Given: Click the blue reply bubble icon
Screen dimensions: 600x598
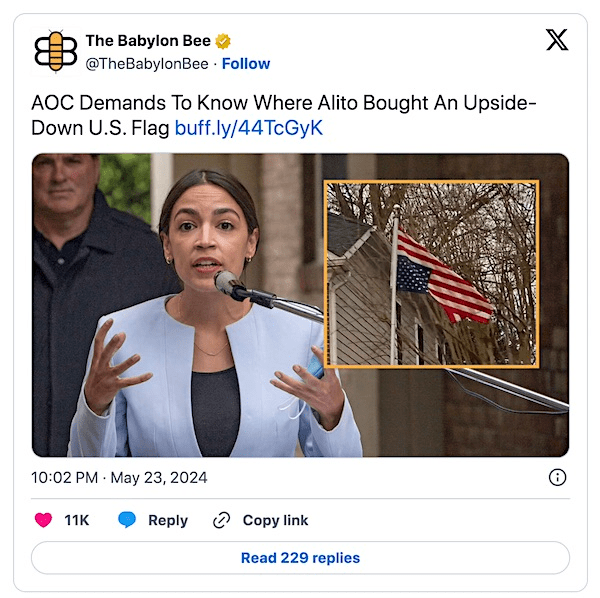Looking at the screenshot, I should (x=127, y=520).
